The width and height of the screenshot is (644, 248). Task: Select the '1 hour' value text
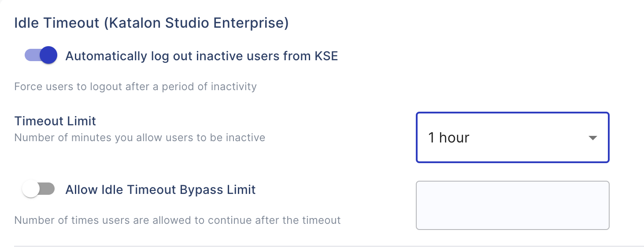click(448, 138)
